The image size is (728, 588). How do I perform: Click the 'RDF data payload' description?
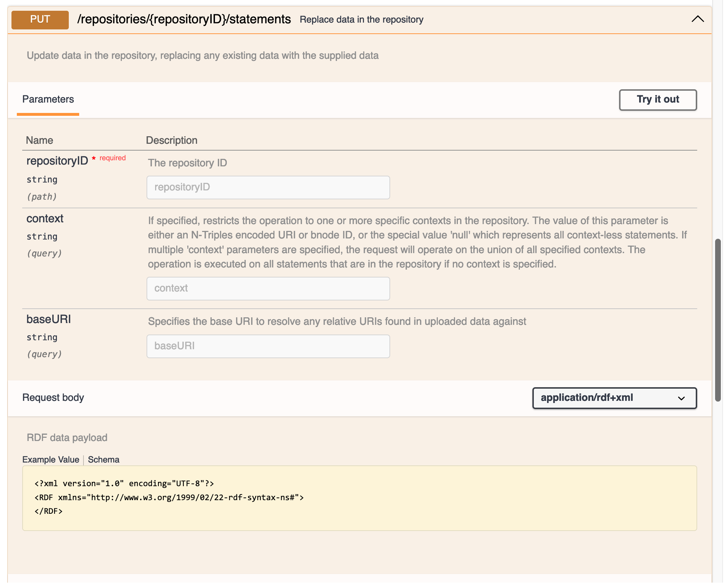(x=67, y=438)
